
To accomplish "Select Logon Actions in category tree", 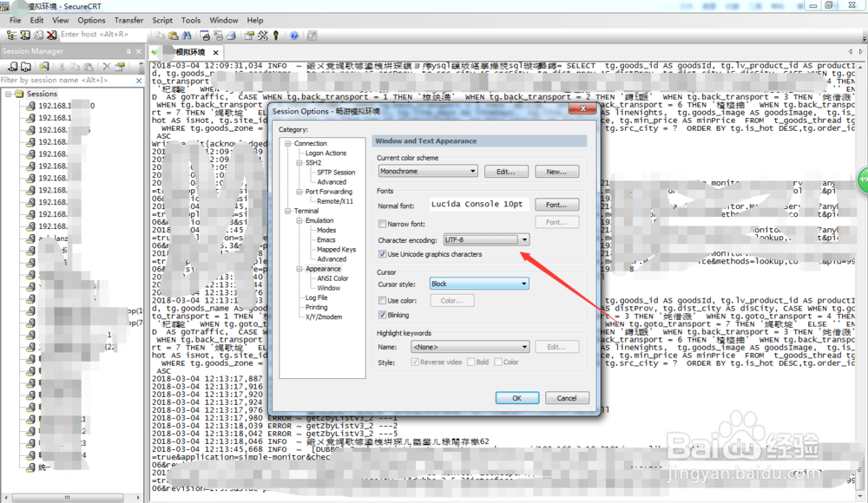I will tap(326, 154).
